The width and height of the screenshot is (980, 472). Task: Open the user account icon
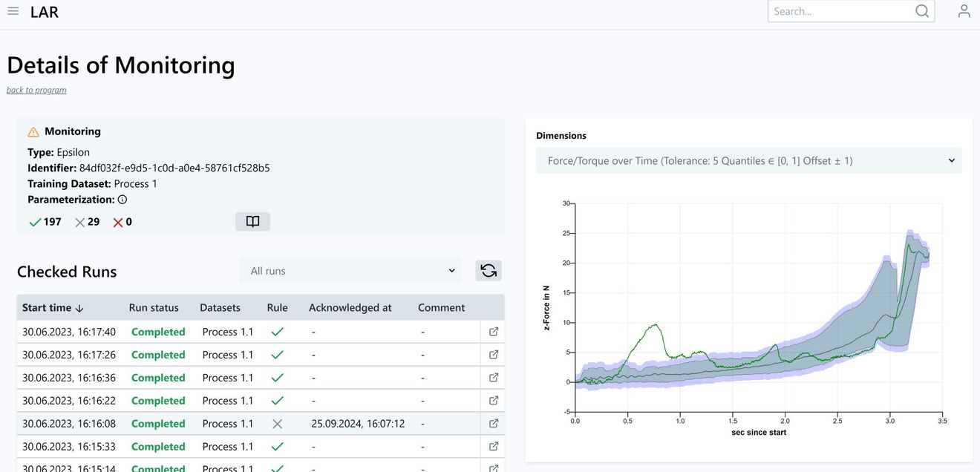964,11
